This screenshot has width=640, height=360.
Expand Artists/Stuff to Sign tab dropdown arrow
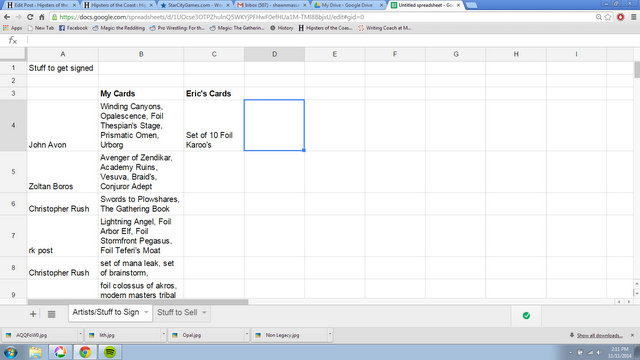click(x=146, y=312)
